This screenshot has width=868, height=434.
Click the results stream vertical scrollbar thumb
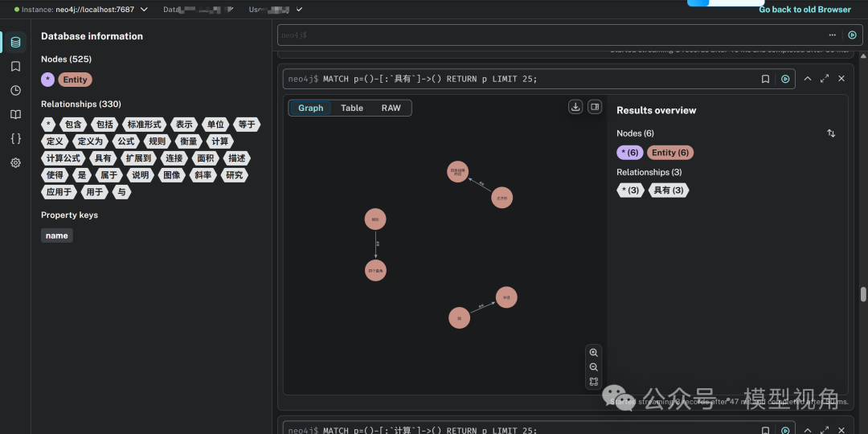click(863, 294)
